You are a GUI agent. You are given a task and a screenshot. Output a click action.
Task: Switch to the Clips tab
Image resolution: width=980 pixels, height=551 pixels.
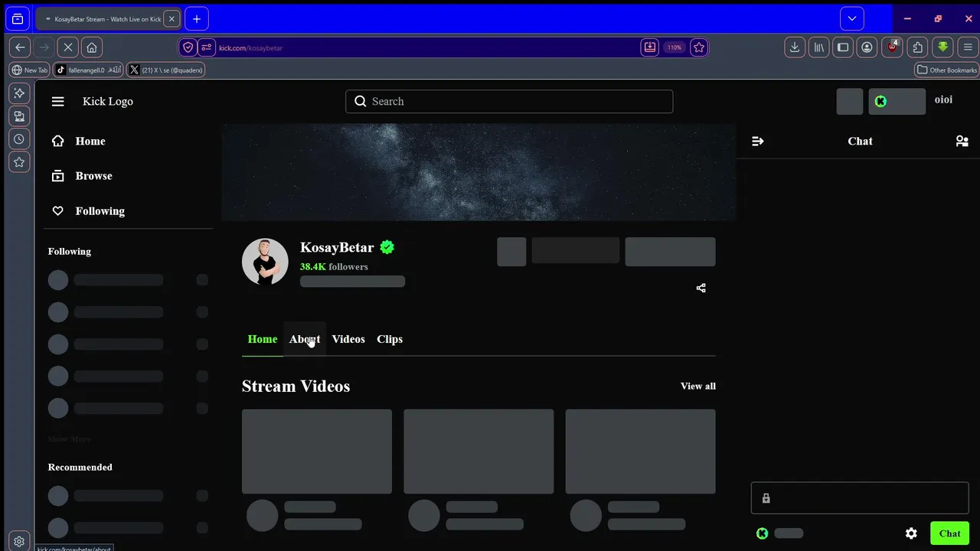click(x=390, y=339)
